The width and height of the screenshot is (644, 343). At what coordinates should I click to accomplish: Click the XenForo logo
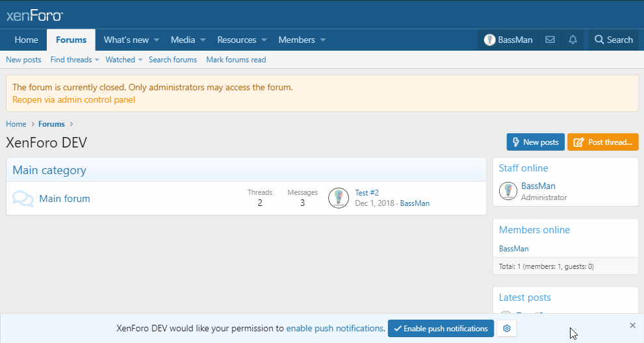pos(34,16)
